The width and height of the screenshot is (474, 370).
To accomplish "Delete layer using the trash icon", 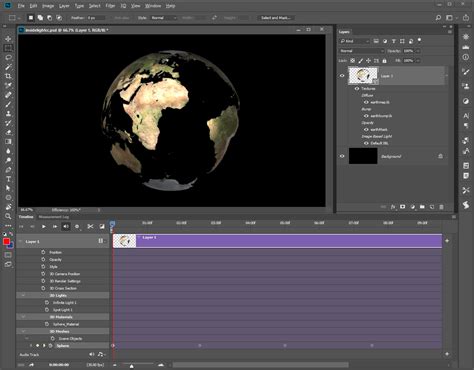I will (x=441, y=207).
